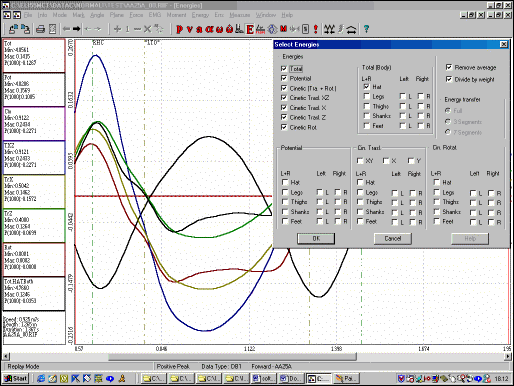This screenshot has width=514, height=386.
Task: Click the OK button
Action: pos(316,238)
